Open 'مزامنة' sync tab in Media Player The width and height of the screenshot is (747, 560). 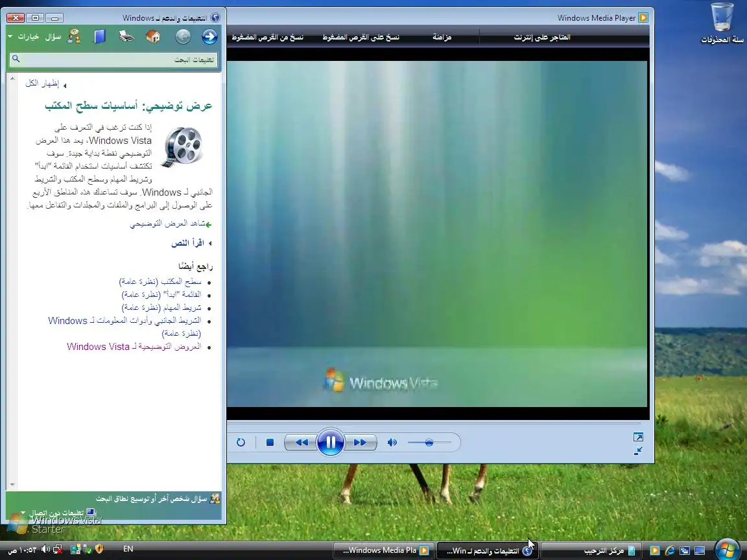pos(442,37)
